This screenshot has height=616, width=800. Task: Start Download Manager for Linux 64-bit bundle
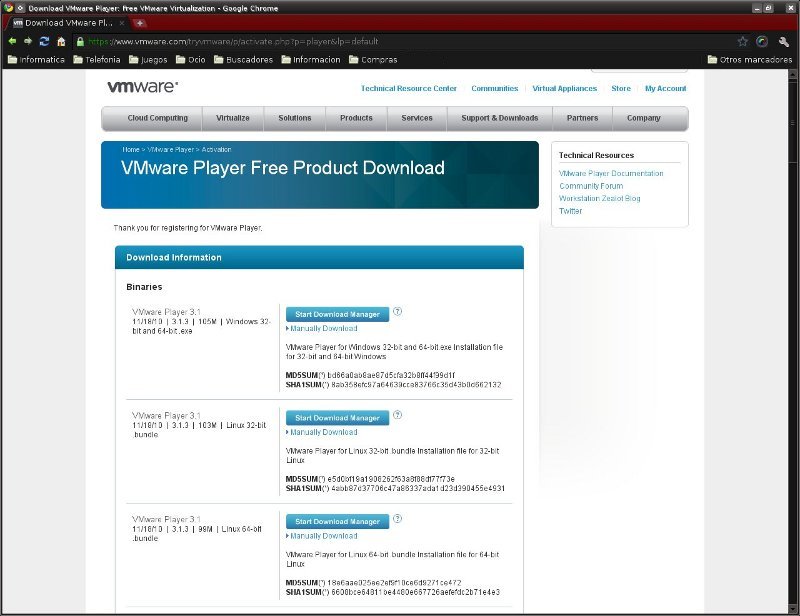point(337,522)
